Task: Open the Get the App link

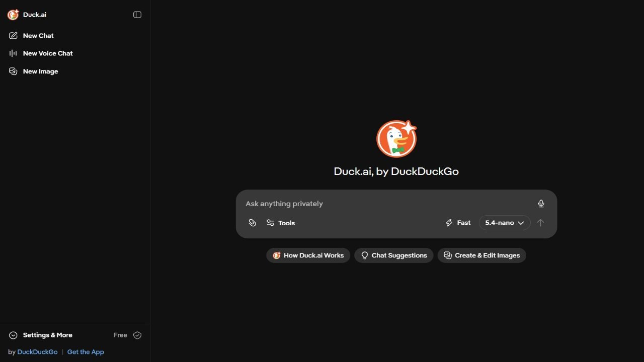Action: [86, 352]
